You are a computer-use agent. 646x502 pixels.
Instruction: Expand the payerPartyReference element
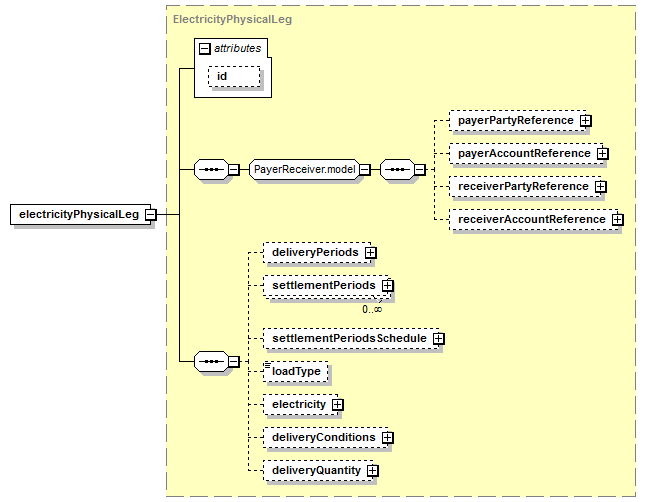[x=586, y=121]
